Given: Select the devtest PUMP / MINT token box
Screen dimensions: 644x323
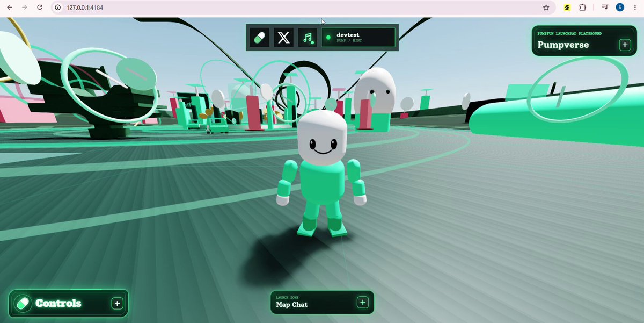Looking at the screenshot, I should 358,38.
